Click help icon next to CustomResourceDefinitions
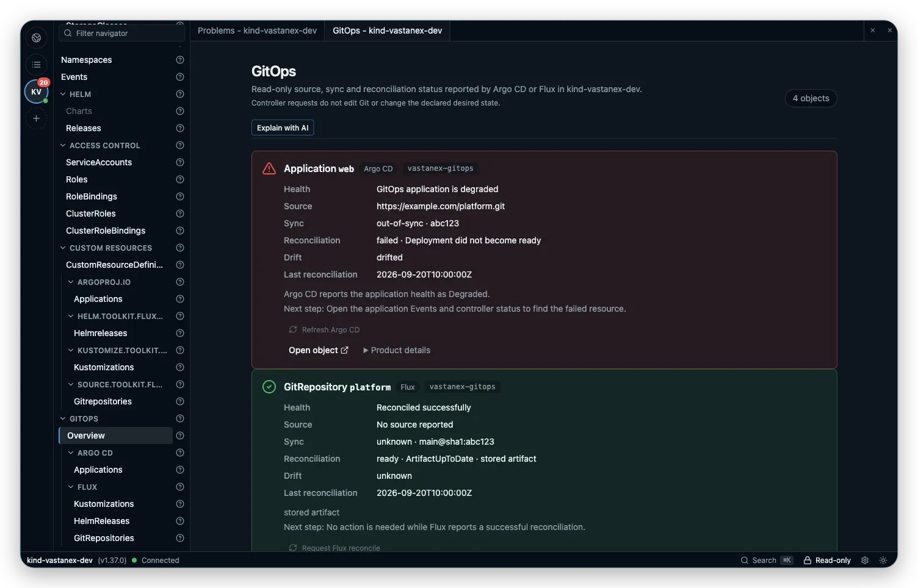 (180, 265)
